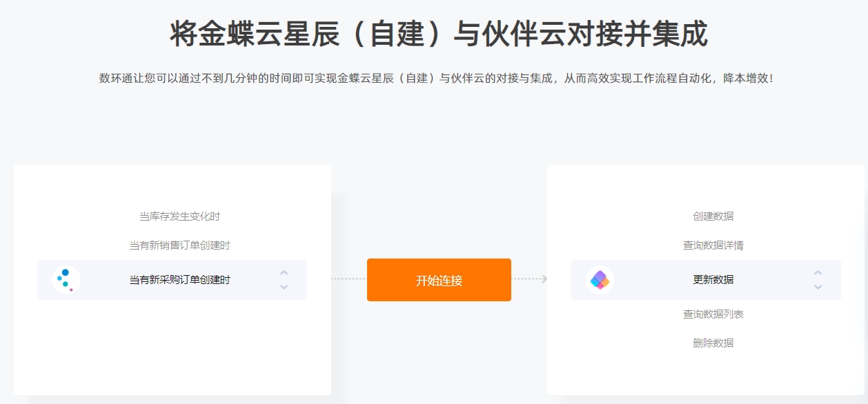Screen dimensions: 868x404
Task: Choose the 当库存发生变化时 trigger
Action: 179,216
